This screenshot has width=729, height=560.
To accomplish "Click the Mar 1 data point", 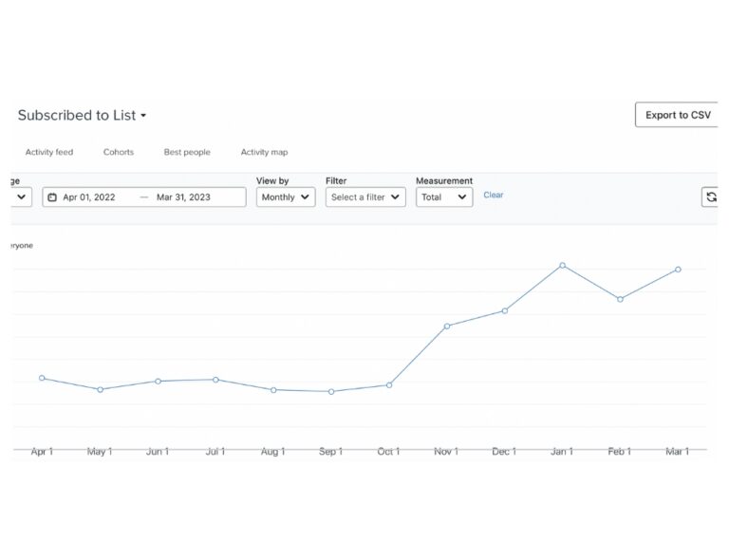I will [678, 270].
